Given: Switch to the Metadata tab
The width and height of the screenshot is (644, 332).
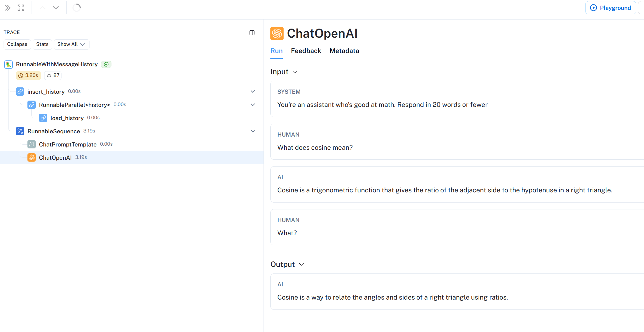Looking at the screenshot, I should click(344, 51).
